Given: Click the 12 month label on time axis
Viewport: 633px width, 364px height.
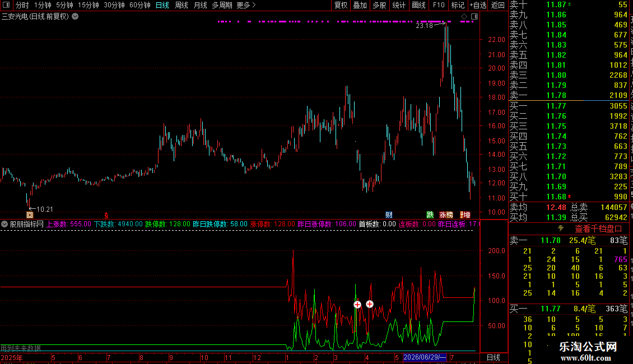Looking at the screenshot, I should pos(257,357).
